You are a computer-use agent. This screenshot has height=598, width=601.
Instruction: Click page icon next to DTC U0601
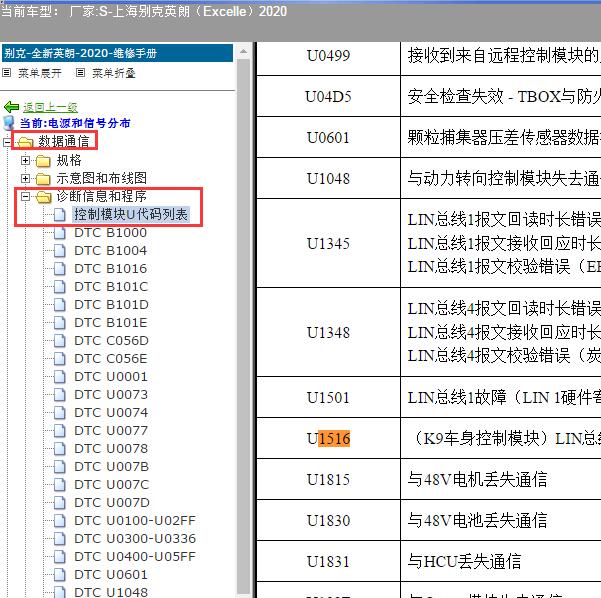click(x=59, y=575)
